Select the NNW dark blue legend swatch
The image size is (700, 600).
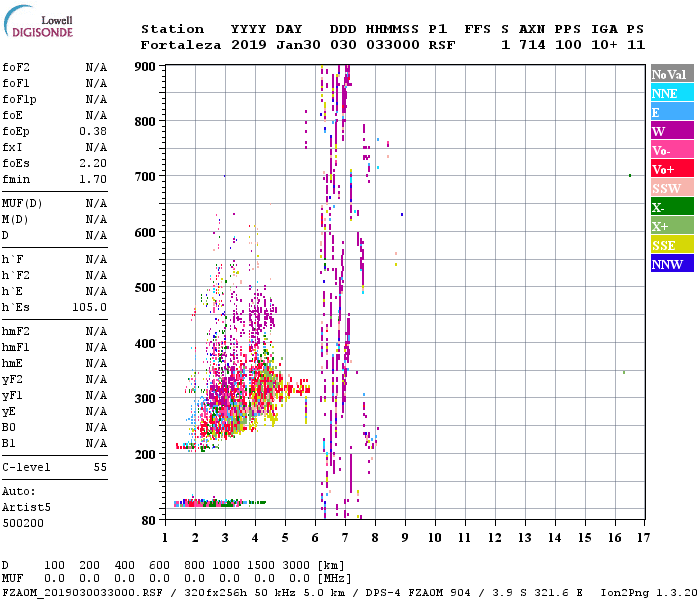(672, 263)
